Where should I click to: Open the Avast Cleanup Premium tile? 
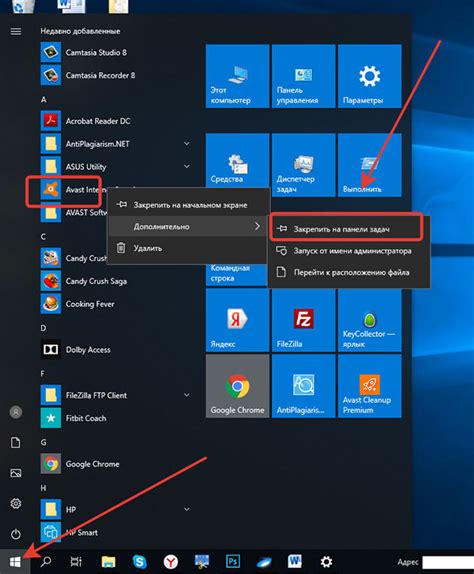click(x=370, y=386)
